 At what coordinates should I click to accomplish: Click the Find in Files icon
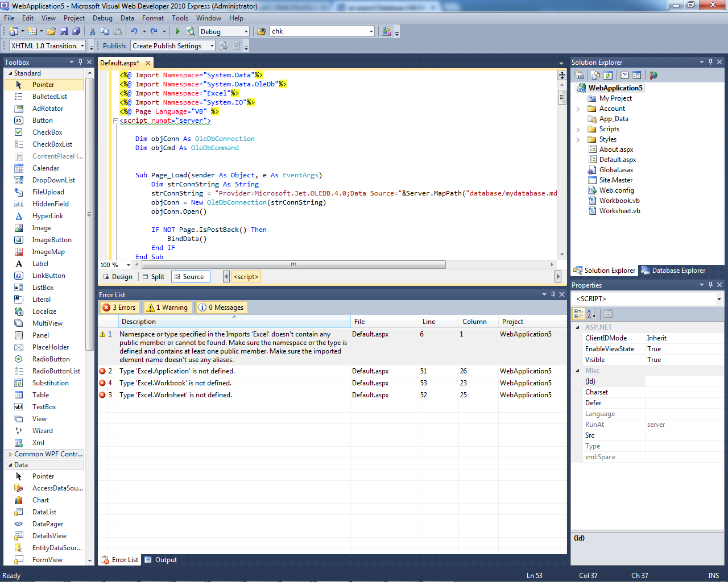point(262,31)
